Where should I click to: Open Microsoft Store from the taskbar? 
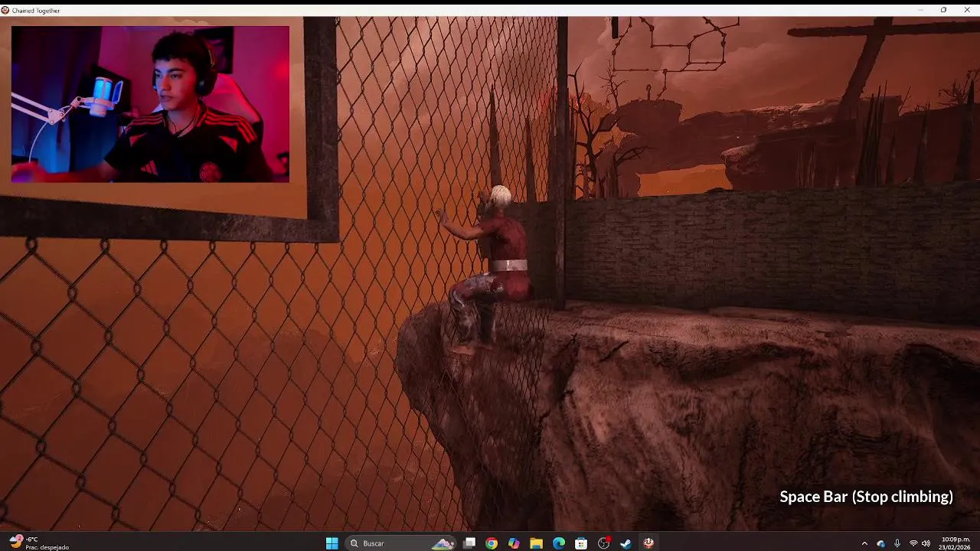[x=581, y=543]
